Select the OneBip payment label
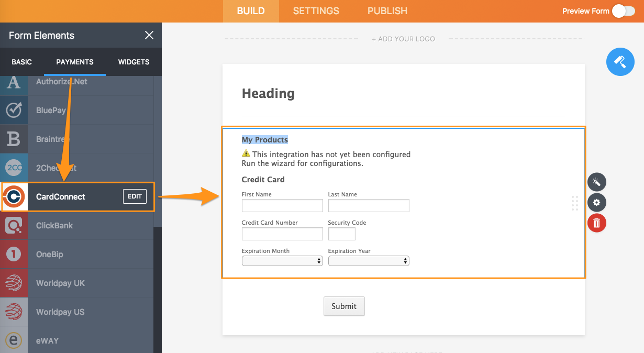Screen dimensions: 644x353 tap(50, 254)
